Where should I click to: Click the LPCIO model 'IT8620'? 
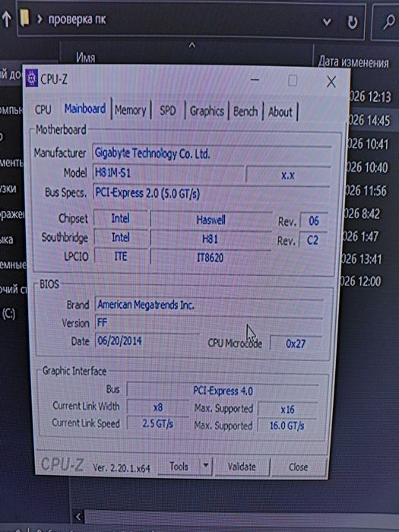pyautogui.click(x=211, y=258)
